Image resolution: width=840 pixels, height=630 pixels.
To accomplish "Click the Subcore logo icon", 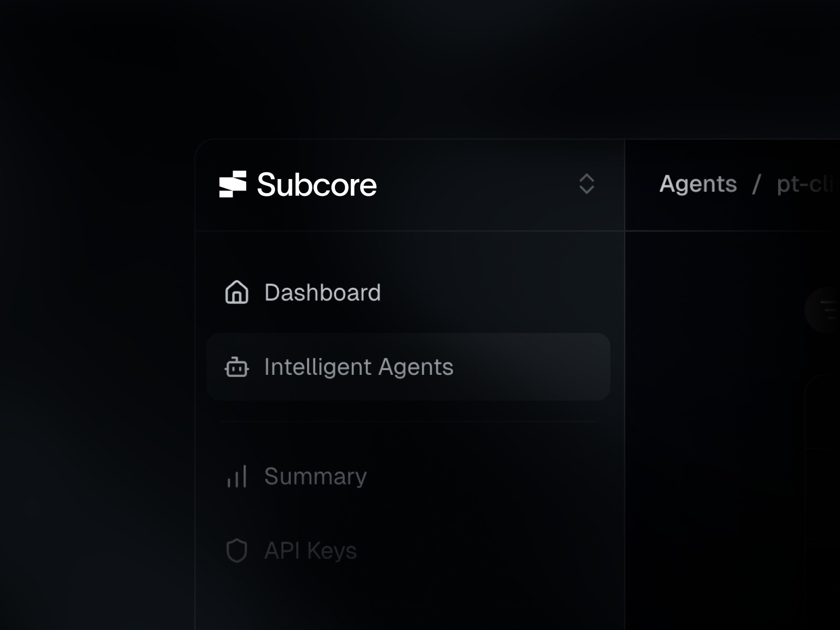I will pyautogui.click(x=233, y=185).
